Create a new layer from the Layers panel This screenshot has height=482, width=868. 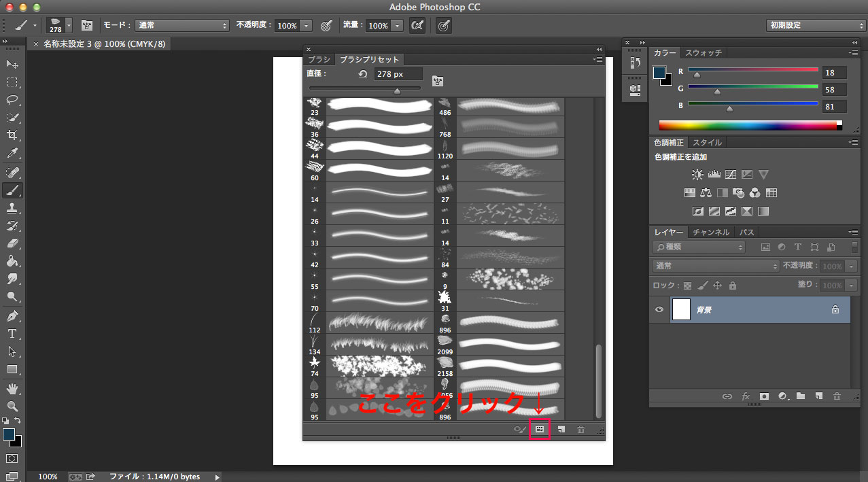[819, 396]
